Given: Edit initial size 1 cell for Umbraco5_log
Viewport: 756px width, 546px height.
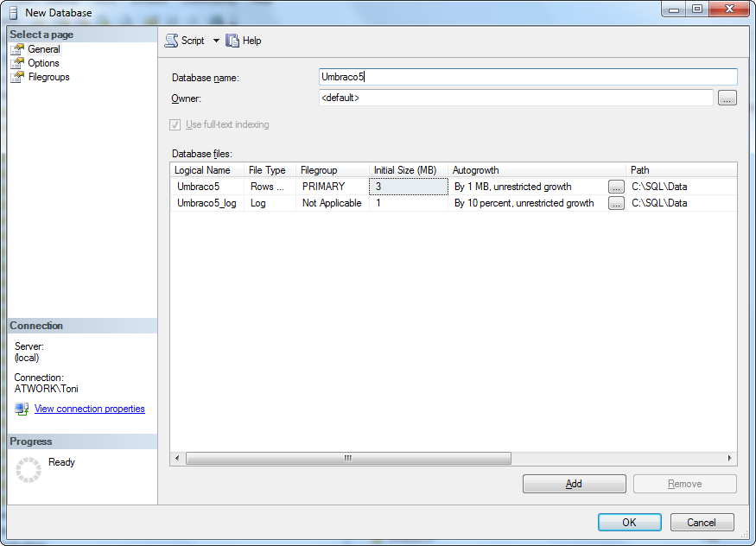Looking at the screenshot, I should tap(409, 203).
